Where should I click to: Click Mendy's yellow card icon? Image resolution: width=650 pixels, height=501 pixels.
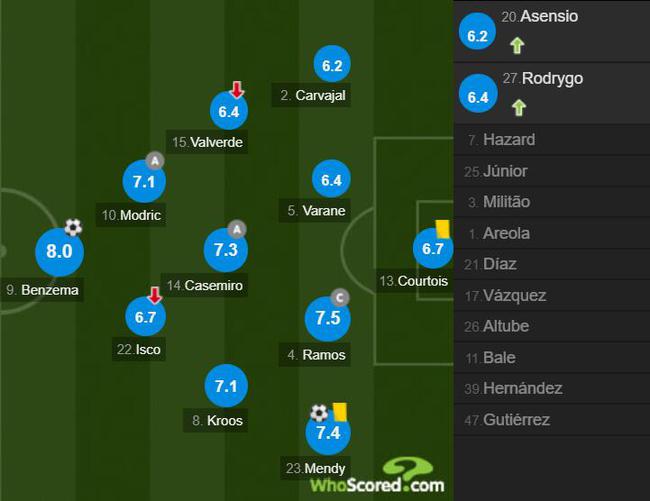click(x=340, y=412)
